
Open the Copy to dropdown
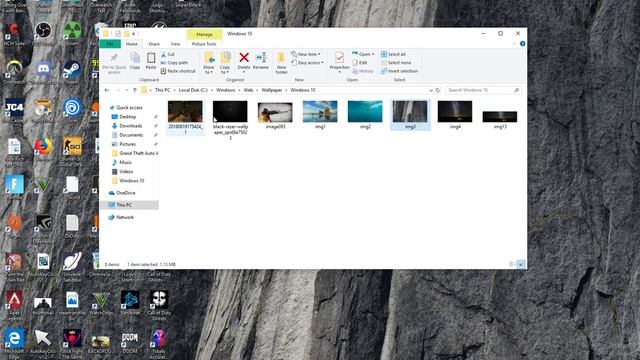(225, 63)
